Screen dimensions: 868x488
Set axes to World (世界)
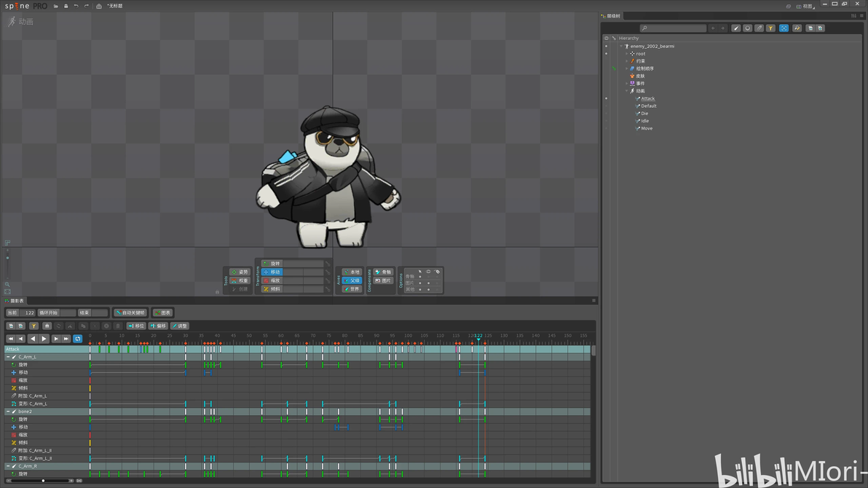[352, 288]
